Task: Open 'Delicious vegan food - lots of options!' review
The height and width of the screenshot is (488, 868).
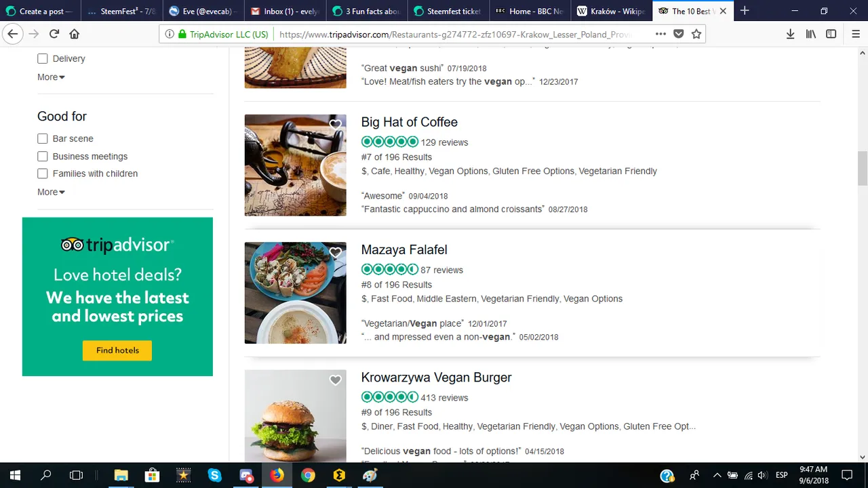Action: (x=441, y=451)
